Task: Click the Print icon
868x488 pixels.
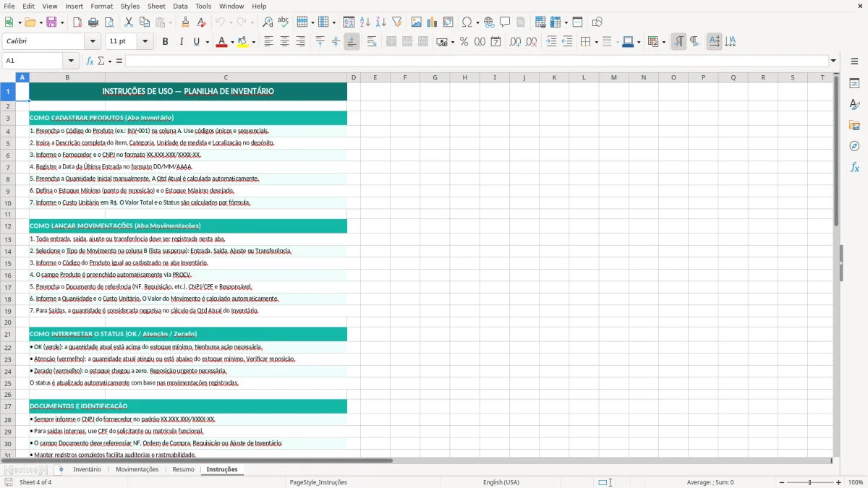Action: click(93, 22)
